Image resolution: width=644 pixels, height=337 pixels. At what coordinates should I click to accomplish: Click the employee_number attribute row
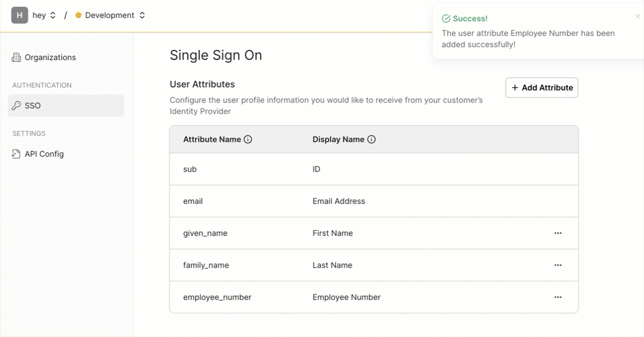[374, 297]
